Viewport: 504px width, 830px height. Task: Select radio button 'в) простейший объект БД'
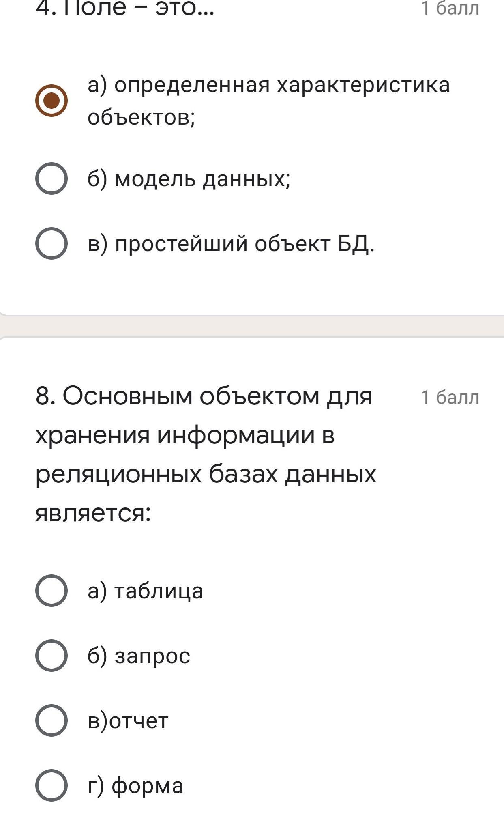(51, 243)
